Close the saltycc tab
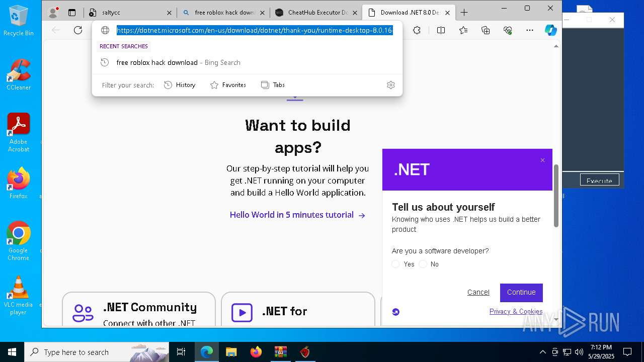This screenshot has width=644, height=362. point(169,13)
